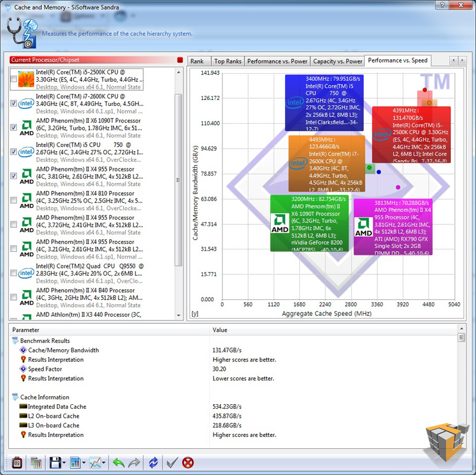Click the chip icon beside L3 On-board Cache
476x475 pixels.
[x=23, y=425]
